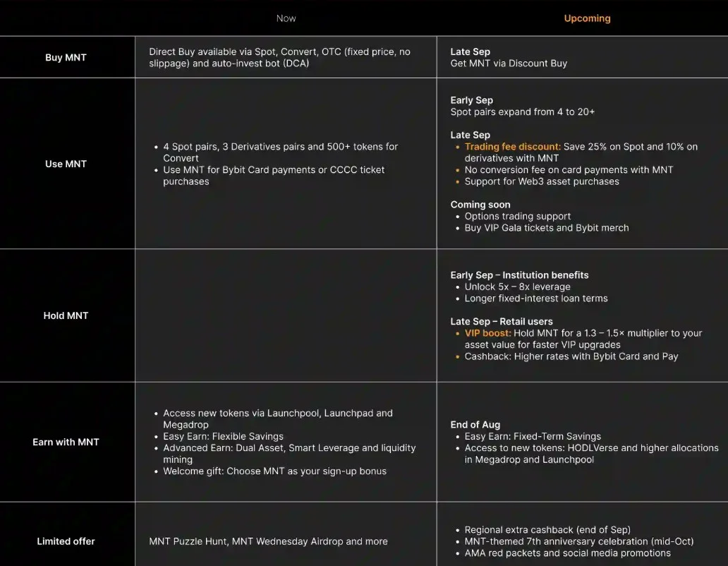The height and width of the screenshot is (566, 728).
Task: Click the orange "VIP boost:" text
Action: 487,333
